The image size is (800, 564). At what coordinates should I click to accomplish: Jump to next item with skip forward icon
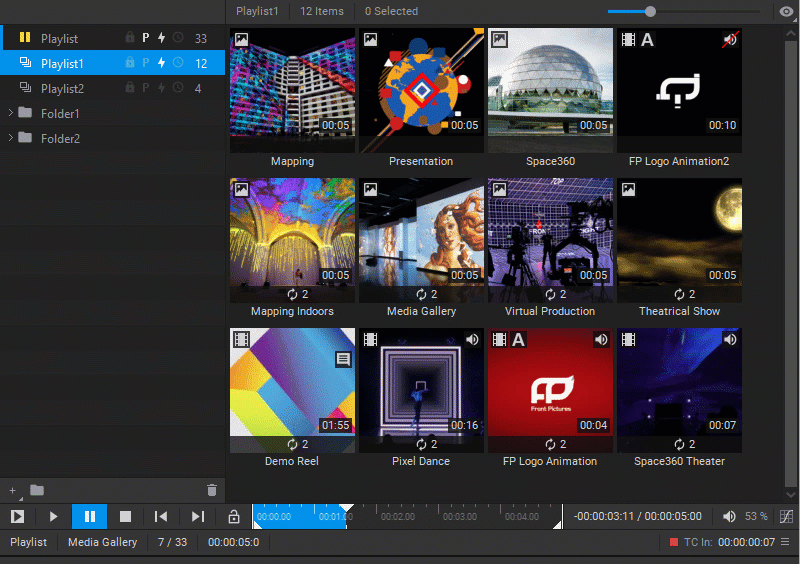click(x=197, y=517)
